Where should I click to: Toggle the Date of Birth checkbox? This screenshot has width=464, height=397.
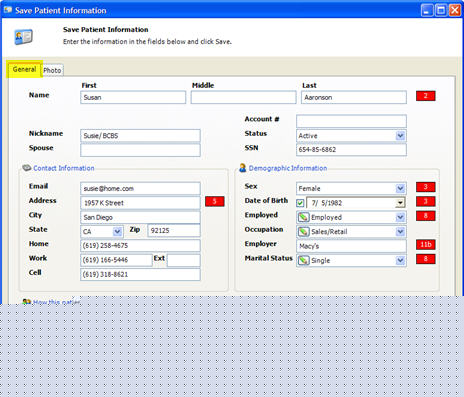tap(300, 203)
